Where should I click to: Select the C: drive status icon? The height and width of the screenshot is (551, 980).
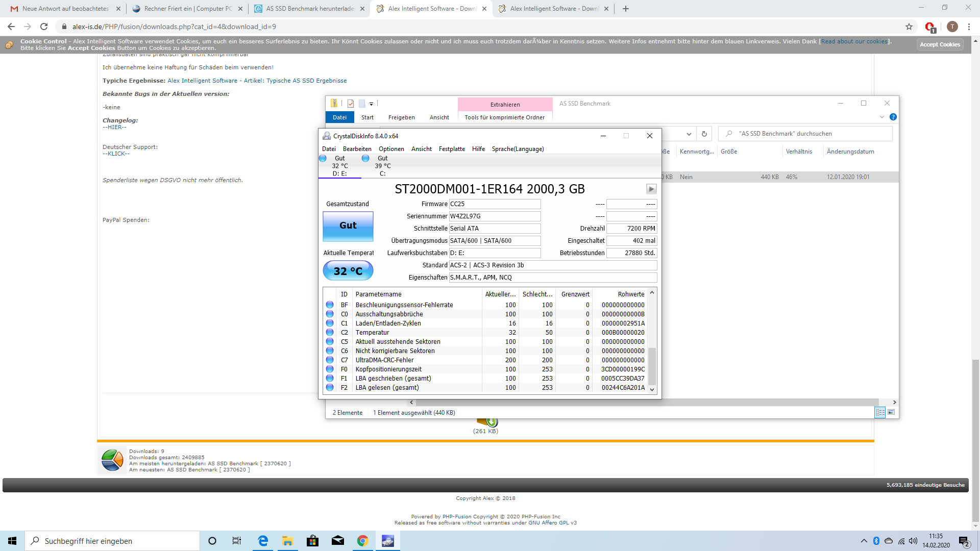365,159
